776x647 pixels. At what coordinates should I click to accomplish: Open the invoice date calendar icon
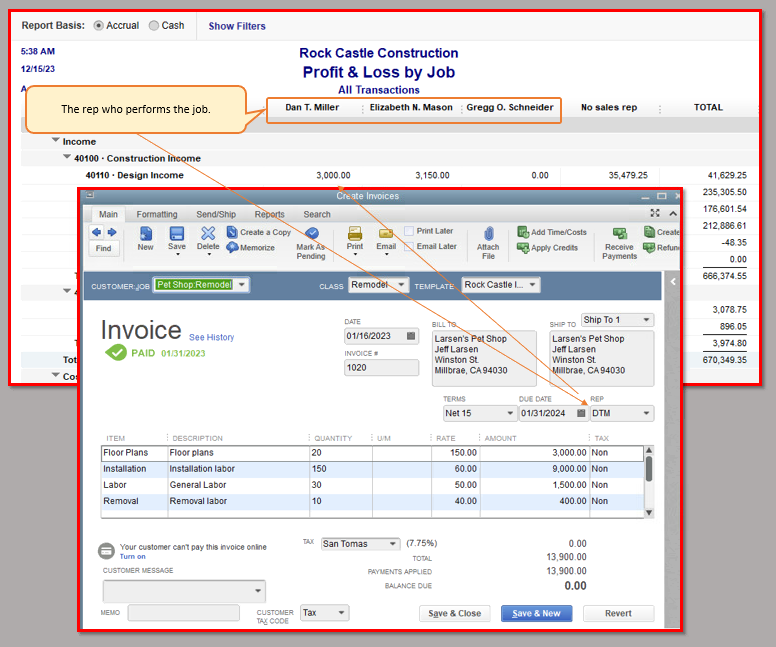coord(411,336)
